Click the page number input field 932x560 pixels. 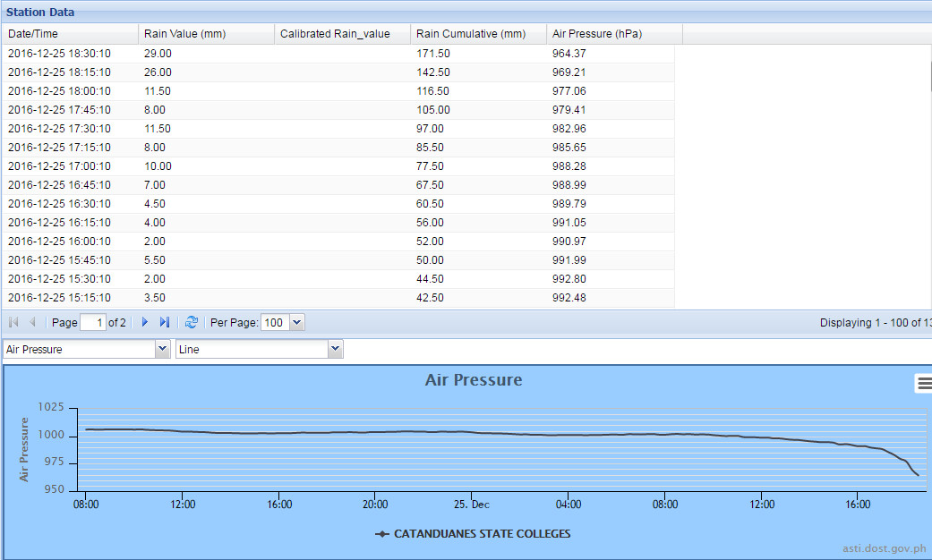tap(93, 323)
